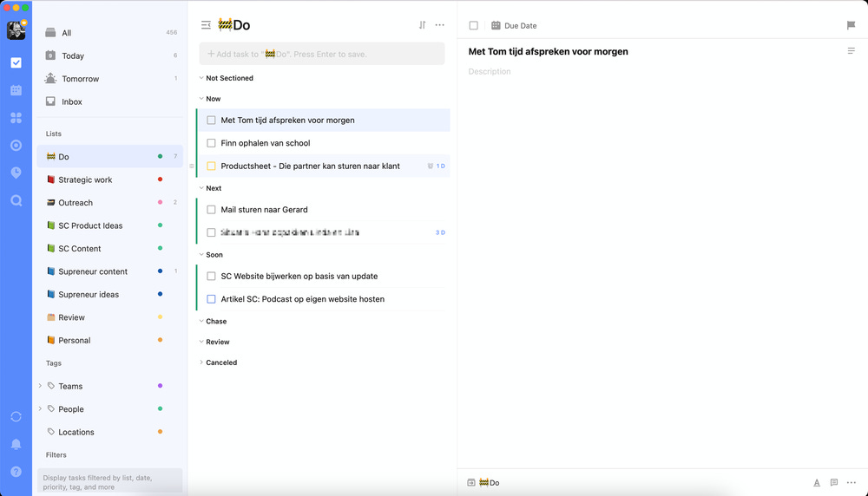The width and height of the screenshot is (868, 496).
Task: Set priority with the flag icon
Action: [851, 25]
